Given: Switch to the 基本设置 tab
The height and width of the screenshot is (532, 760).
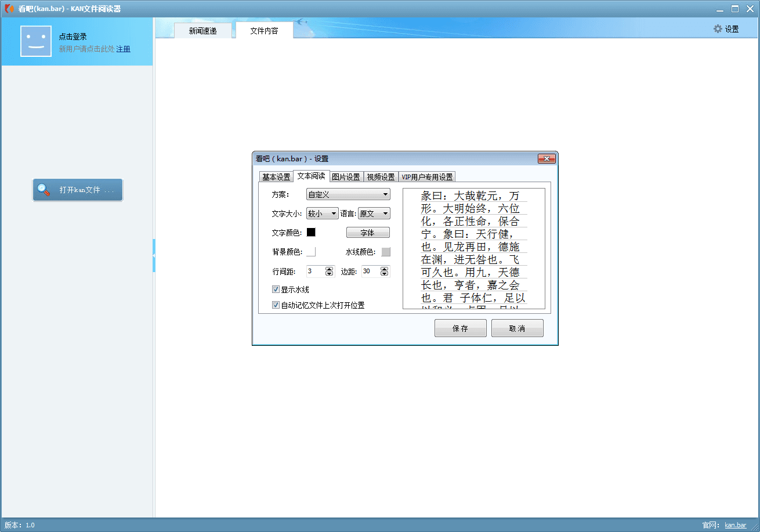Looking at the screenshot, I should tap(276, 177).
